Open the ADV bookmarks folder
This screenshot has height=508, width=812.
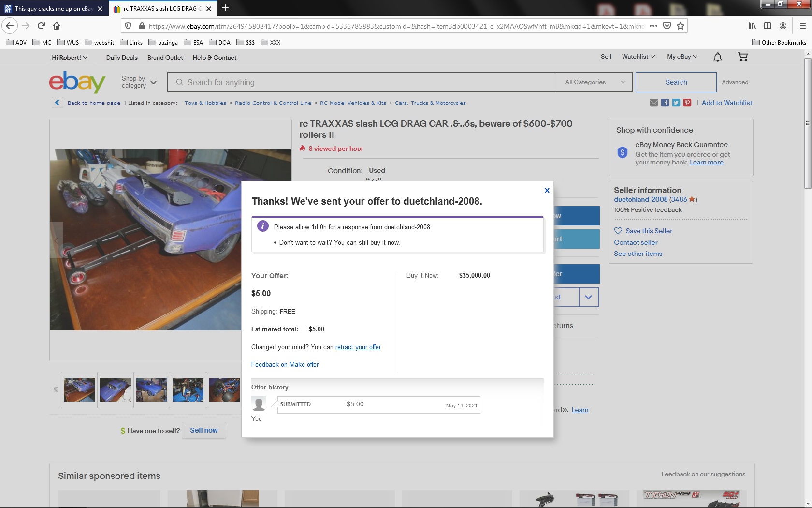point(16,42)
